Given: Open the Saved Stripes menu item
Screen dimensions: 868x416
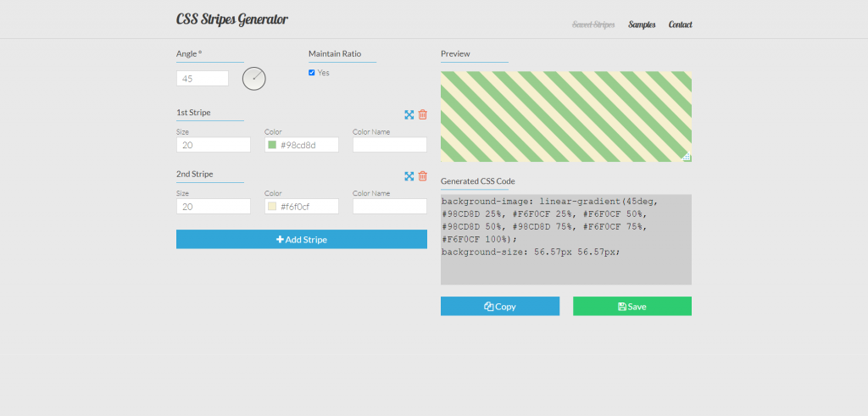Looking at the screenshot, I should (x=593, y=25).
